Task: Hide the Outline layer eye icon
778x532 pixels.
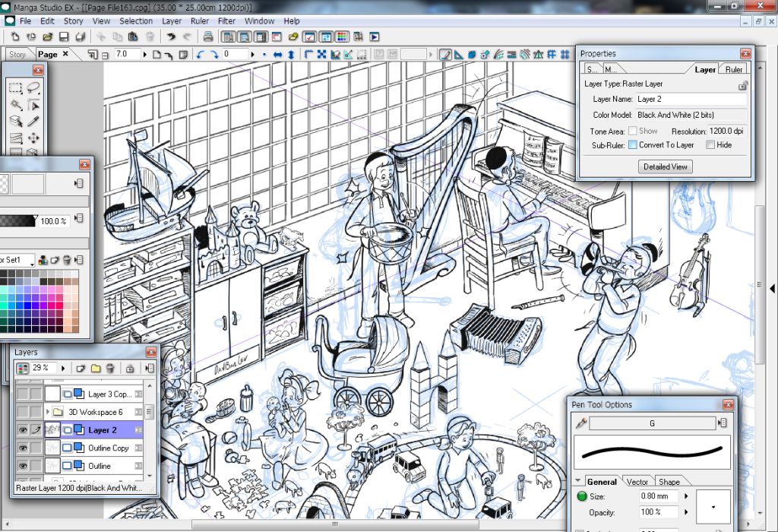Action: click(23, 465)
